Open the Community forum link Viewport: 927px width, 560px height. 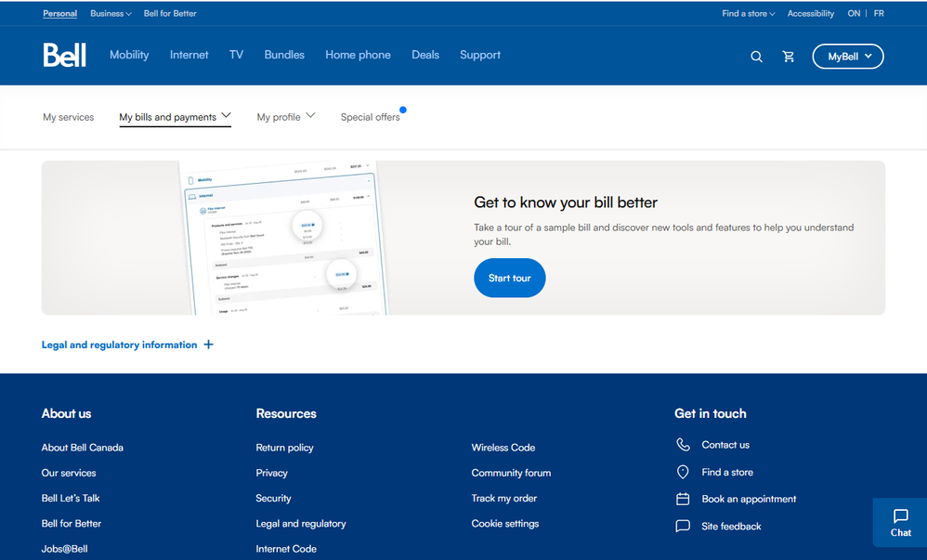click(511, 473)
